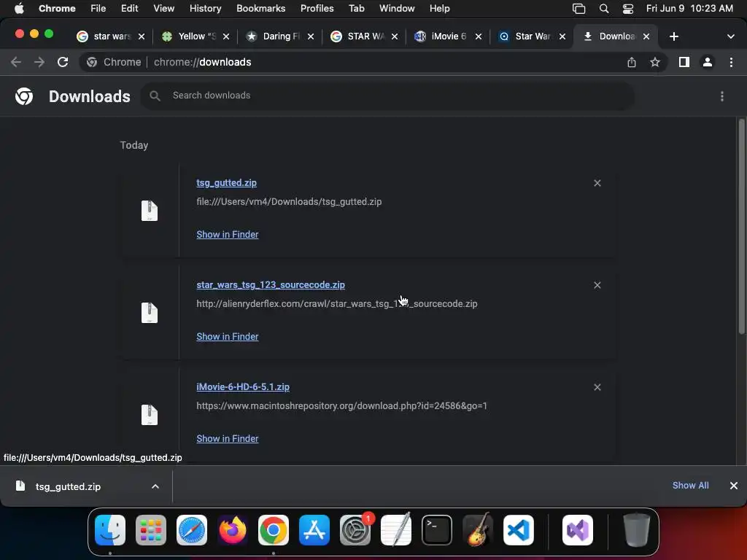Viewport: 747px width, 560px height.
Task: Open Finder from the dock
Action: tap(110, 530)
